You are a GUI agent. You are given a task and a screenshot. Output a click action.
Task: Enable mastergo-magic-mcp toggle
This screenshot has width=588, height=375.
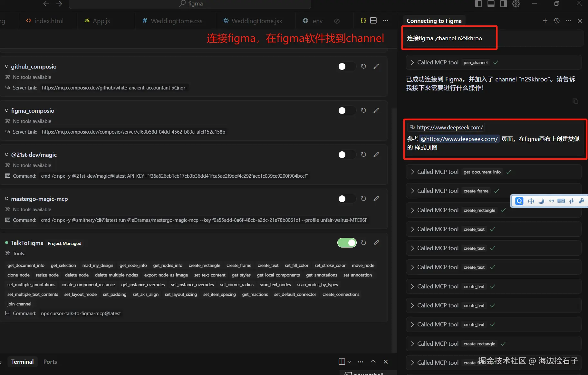347,199
